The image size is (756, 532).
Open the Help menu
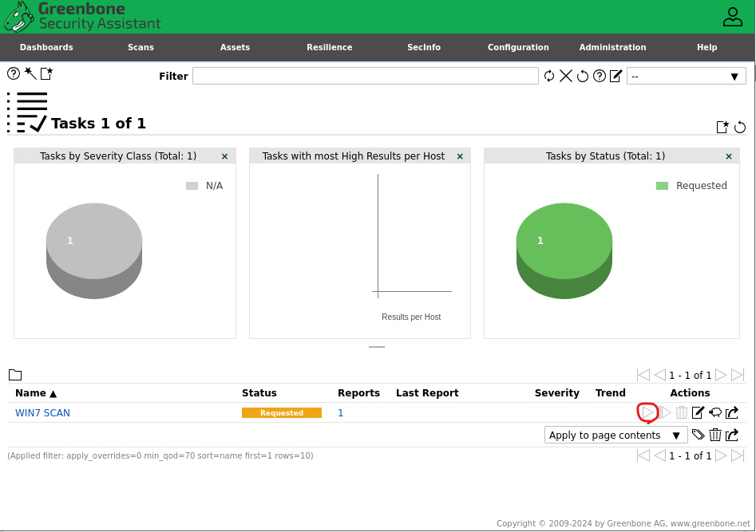click(x=707, y=47)
